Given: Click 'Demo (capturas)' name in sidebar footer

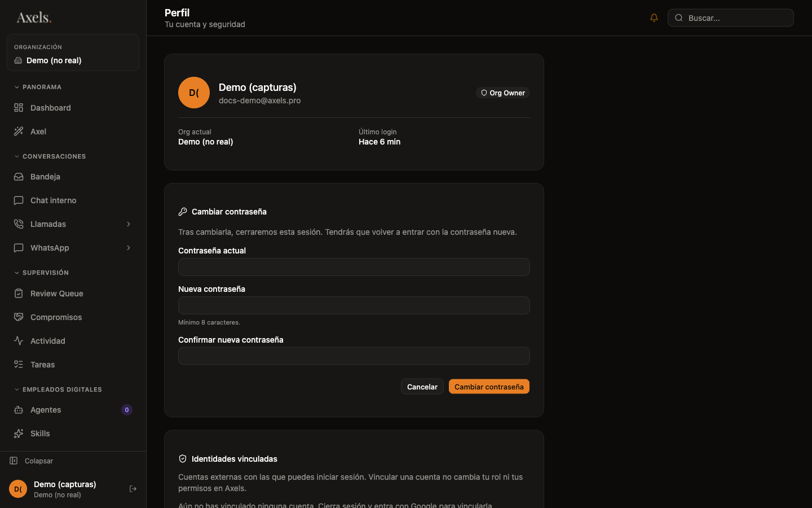Looking at the screenshot, I should (x=65, y=484).
